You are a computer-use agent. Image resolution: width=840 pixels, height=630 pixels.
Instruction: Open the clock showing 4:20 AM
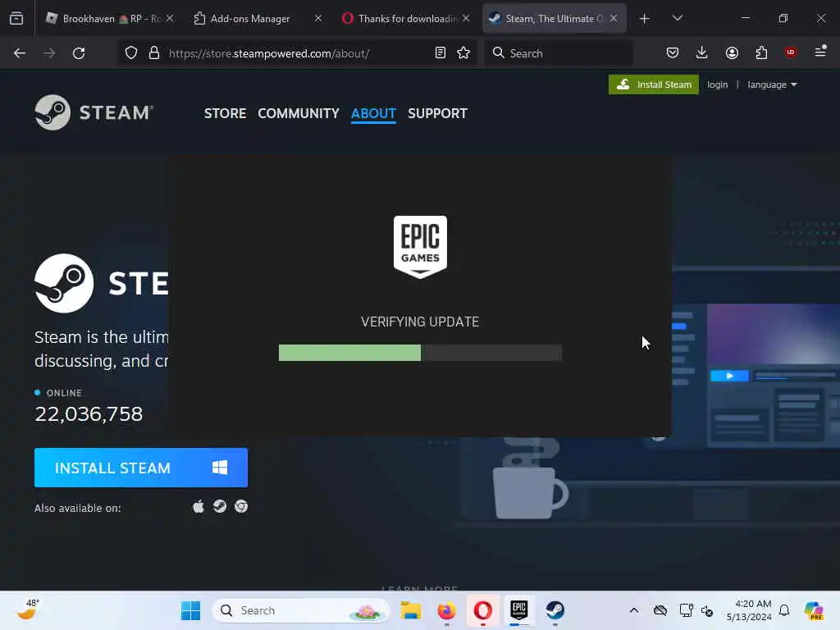(x=749, y=610)
